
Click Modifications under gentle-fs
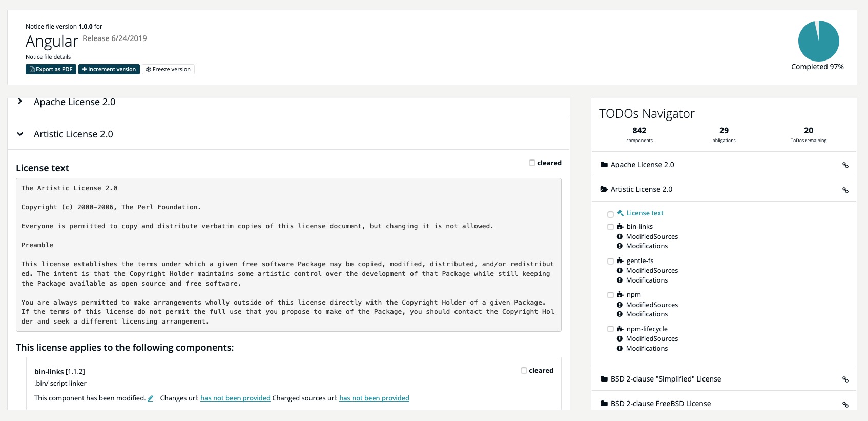(x=647, y=280)
